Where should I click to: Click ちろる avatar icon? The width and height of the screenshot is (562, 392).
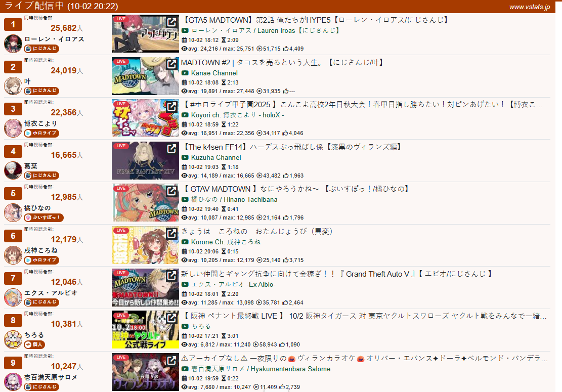coord(13,340)
